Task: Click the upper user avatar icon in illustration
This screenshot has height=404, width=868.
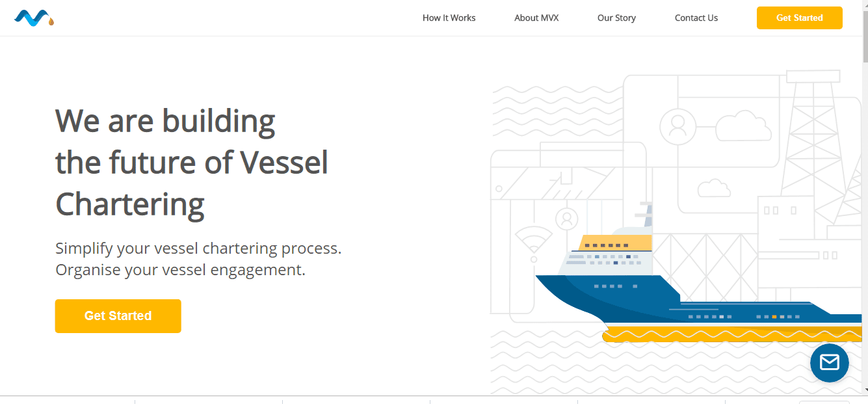Action: pyautogui.click(x=677, y=126)
